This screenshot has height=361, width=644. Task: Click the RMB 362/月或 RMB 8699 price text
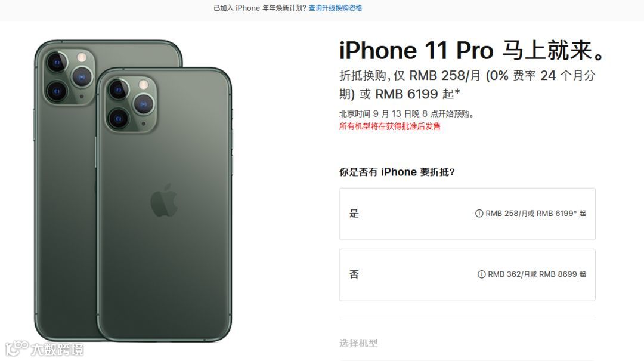pos(537,274)
